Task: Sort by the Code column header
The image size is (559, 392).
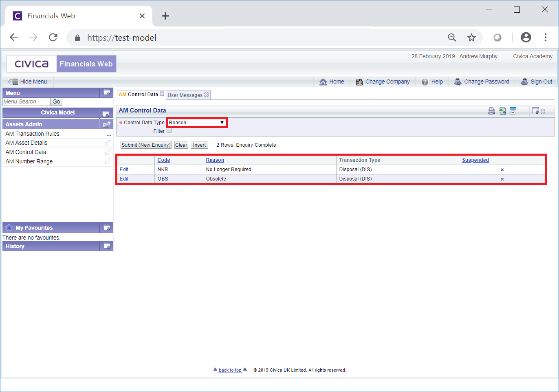Action: pyautogui.click(x=164, y=160)
